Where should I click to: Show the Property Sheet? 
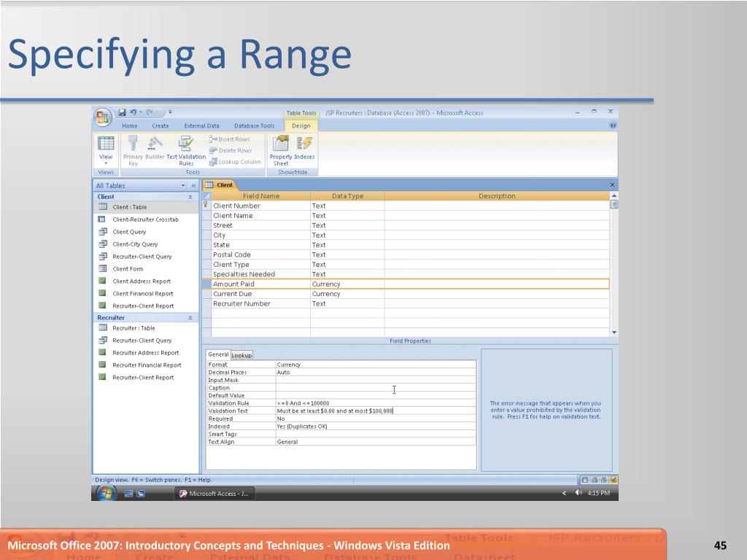pos(281,150)
